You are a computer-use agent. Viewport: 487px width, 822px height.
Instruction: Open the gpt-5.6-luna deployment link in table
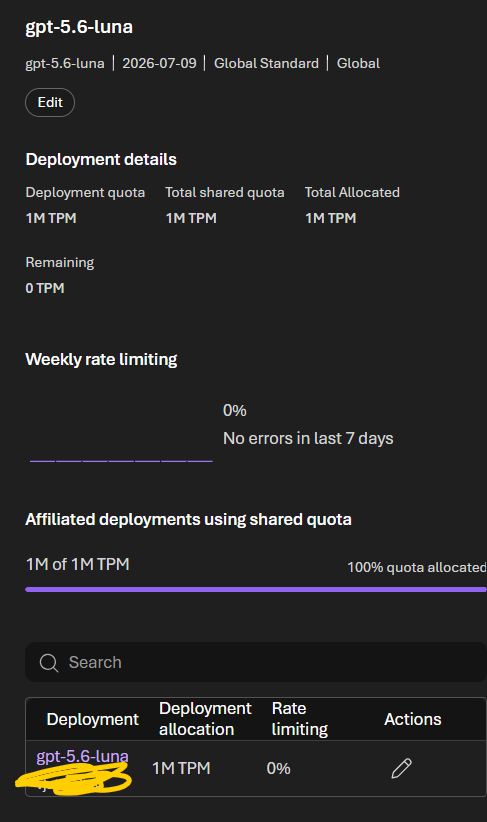pyautogui.click(x=82, y=756)
